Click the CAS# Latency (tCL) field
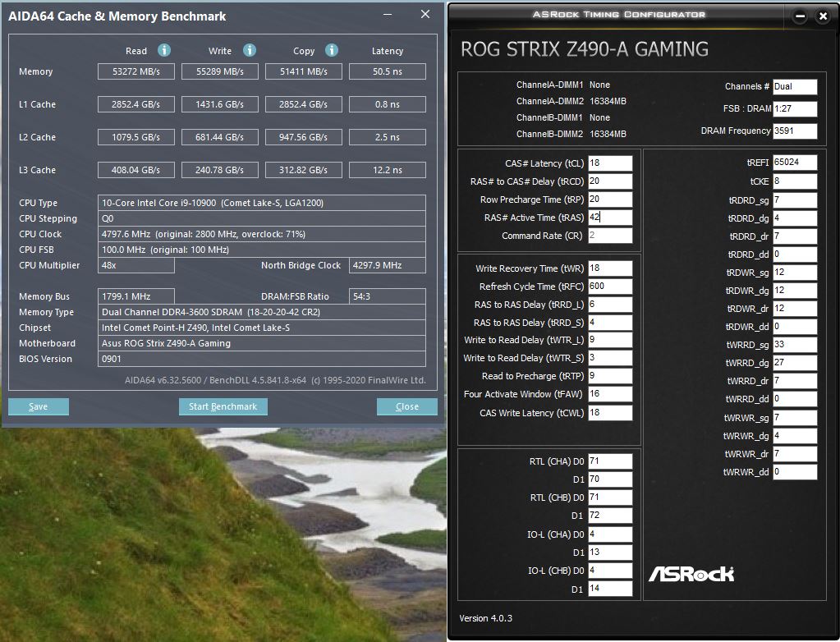The height and width of the screenshot is (642, 840). tap(610, 163)
